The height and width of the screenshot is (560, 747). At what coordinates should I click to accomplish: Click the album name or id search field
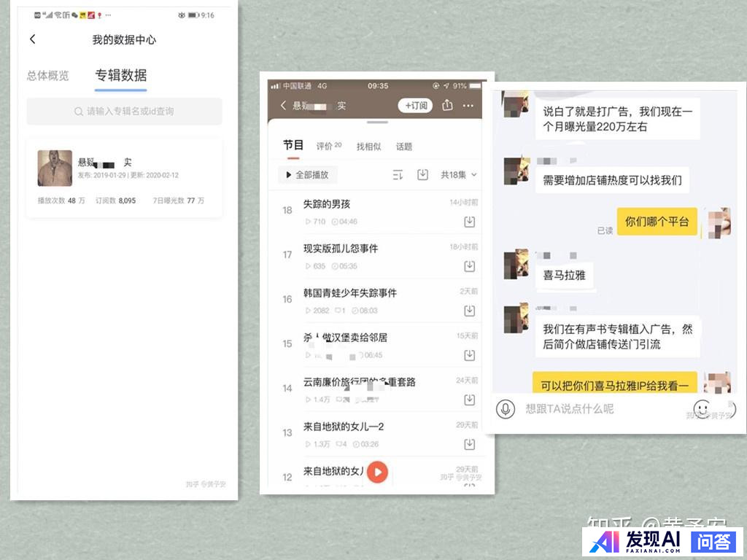(x=124, y=112)
